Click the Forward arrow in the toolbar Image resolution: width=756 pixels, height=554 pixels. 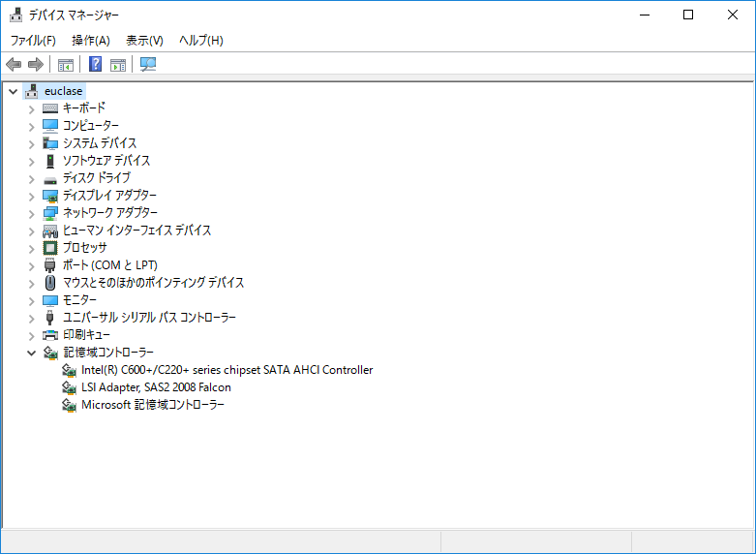point(36,65)
